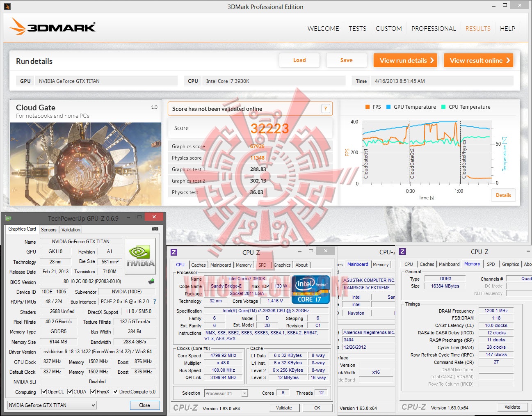Open the SPD tab in the front CPU-Z window

click(263, 265)
